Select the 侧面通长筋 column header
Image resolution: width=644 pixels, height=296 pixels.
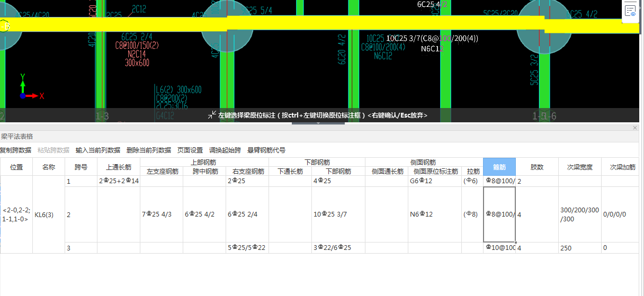point(387,172)
